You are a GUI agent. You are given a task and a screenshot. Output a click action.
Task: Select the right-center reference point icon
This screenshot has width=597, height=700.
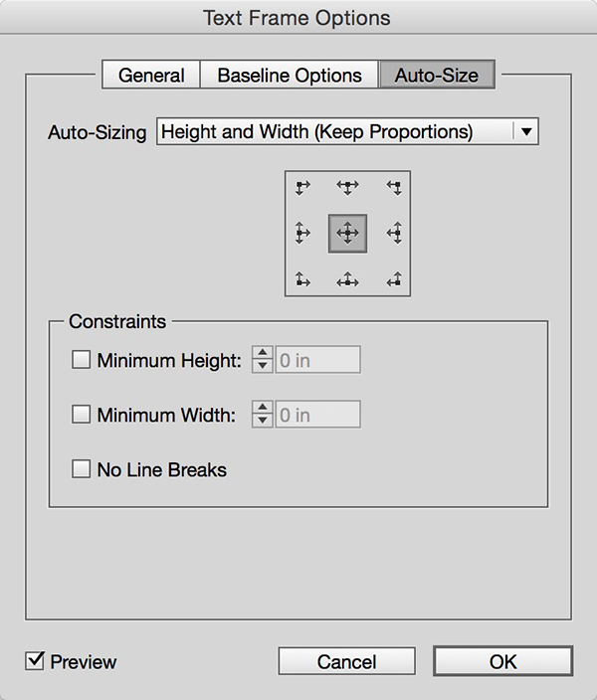click(394, 233)
